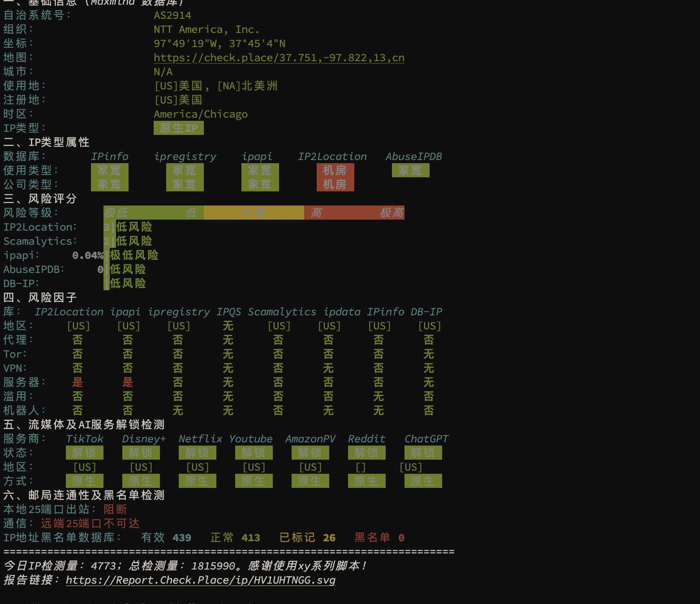Click the ChatGPT 解锁 status badge
The width and height of the screenshot is (700, 604).
(x=423, y=453)
